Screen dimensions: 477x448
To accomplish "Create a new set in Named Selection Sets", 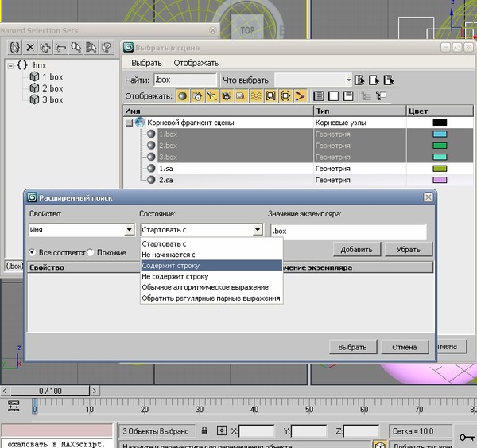I will (x=14, y=47).
